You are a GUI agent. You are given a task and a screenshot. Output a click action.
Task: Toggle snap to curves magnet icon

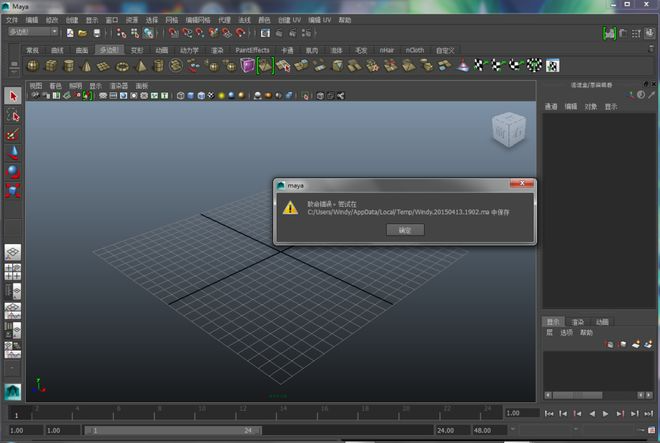point(186,33)
